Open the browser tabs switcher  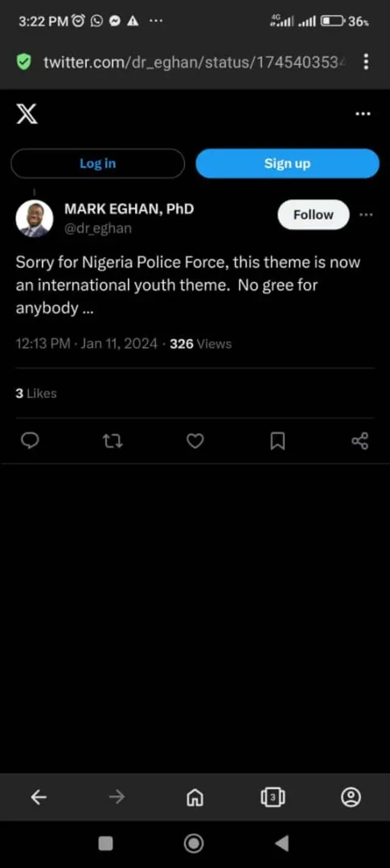(272, 797)
